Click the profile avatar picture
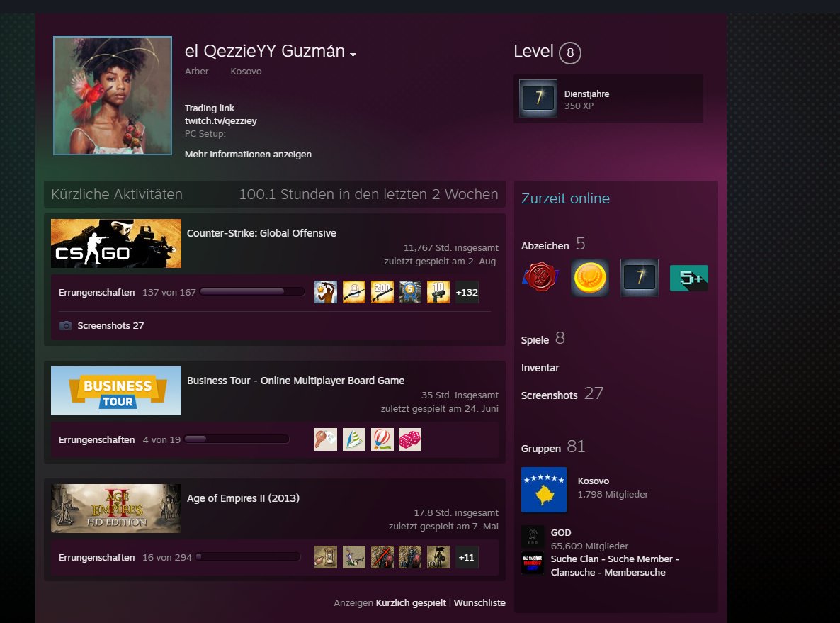840x623 pixels. click(113, 96)
